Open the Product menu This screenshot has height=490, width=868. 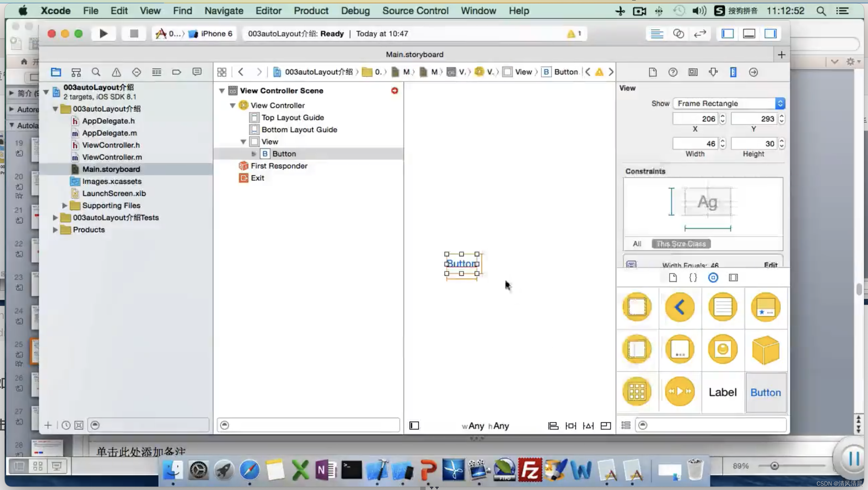coord(311,11)
